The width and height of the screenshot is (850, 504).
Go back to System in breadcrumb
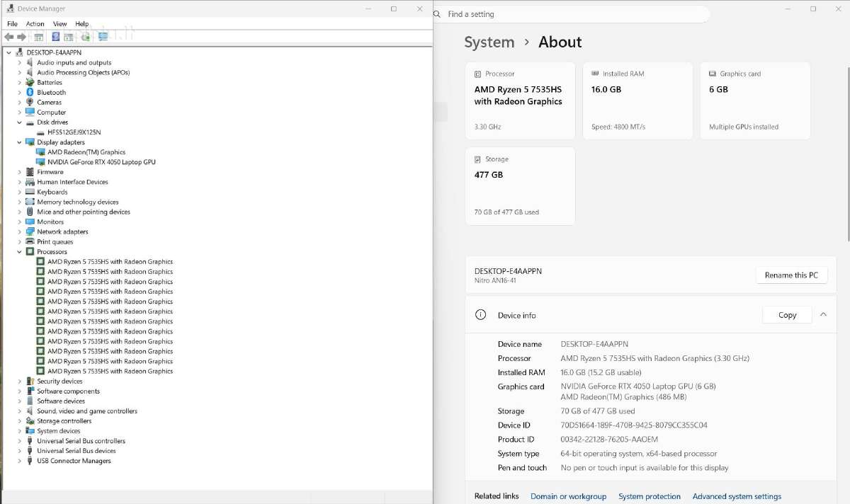pos(489,42)
